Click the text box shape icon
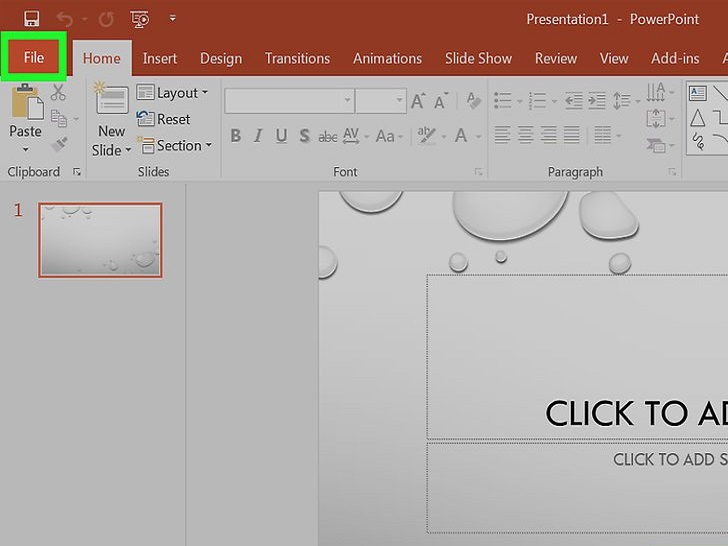 tap(698, 93)
